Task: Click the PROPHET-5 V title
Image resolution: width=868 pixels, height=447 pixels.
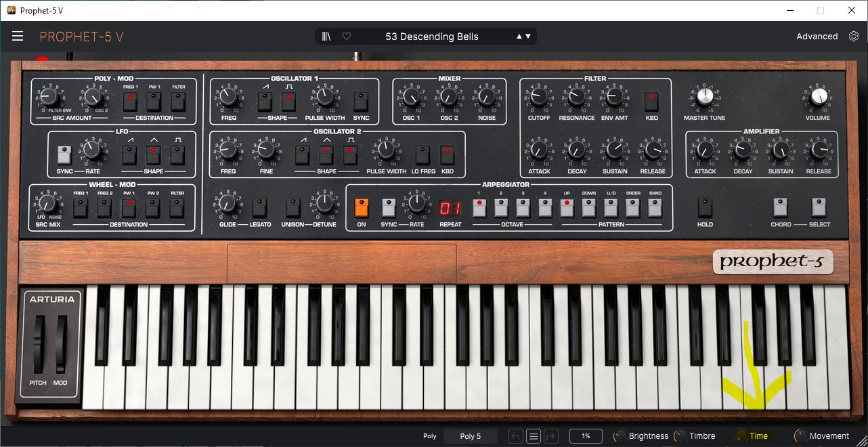Action: (x=81, y=37)
